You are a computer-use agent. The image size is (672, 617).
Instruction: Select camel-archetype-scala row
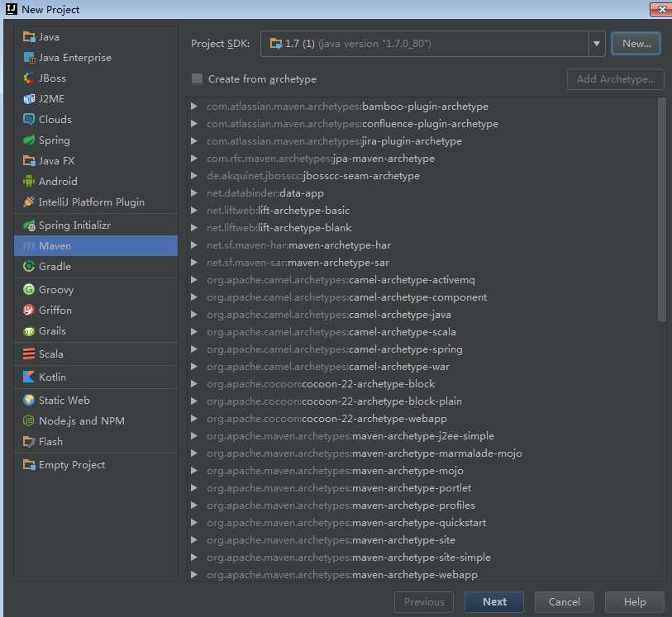point(423,332)
